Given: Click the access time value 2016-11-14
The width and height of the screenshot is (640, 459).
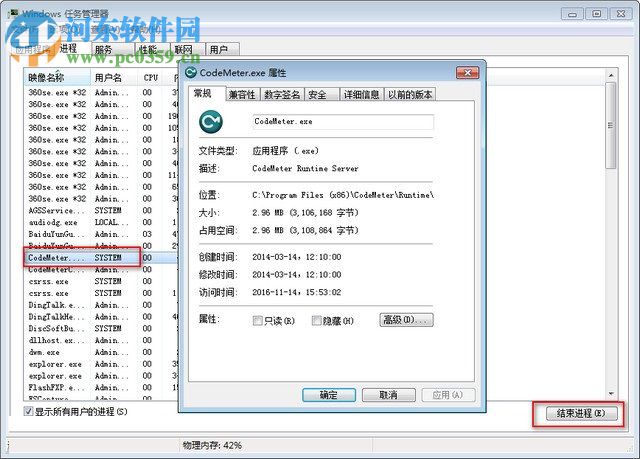Looking at the screenshot, I should pos(297,292).
